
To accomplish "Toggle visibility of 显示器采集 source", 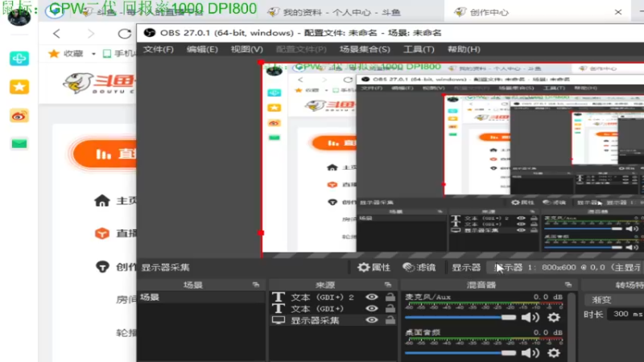I will [372, 320].
